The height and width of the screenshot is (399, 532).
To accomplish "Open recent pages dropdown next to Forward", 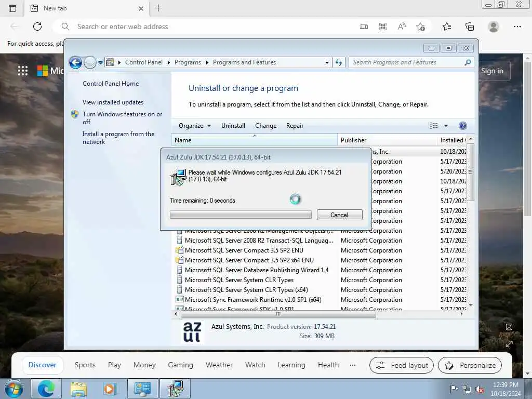I will tap(100, 63).
